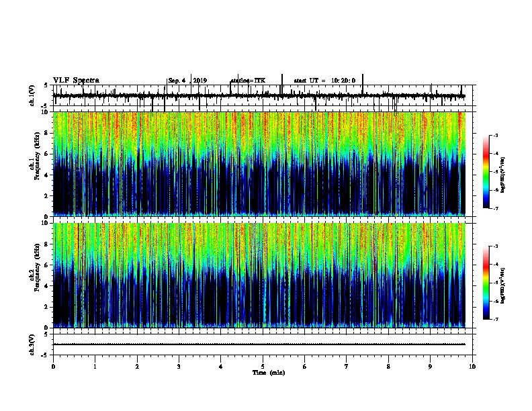
Task: Click the flat ch.3 voltage trace
Action: click(259, 345)
